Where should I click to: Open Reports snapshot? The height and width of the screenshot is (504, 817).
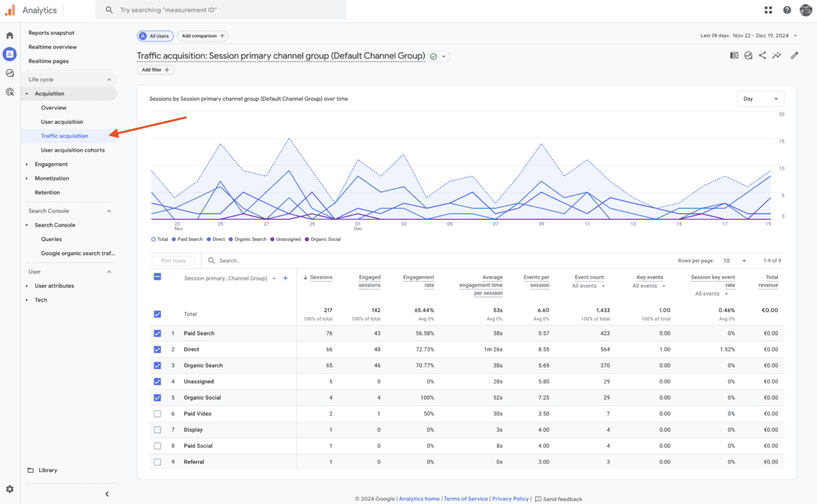coord(52,33)
